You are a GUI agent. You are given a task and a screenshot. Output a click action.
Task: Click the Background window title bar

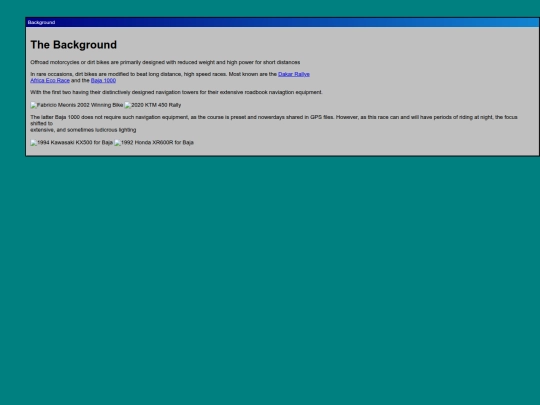282,22
